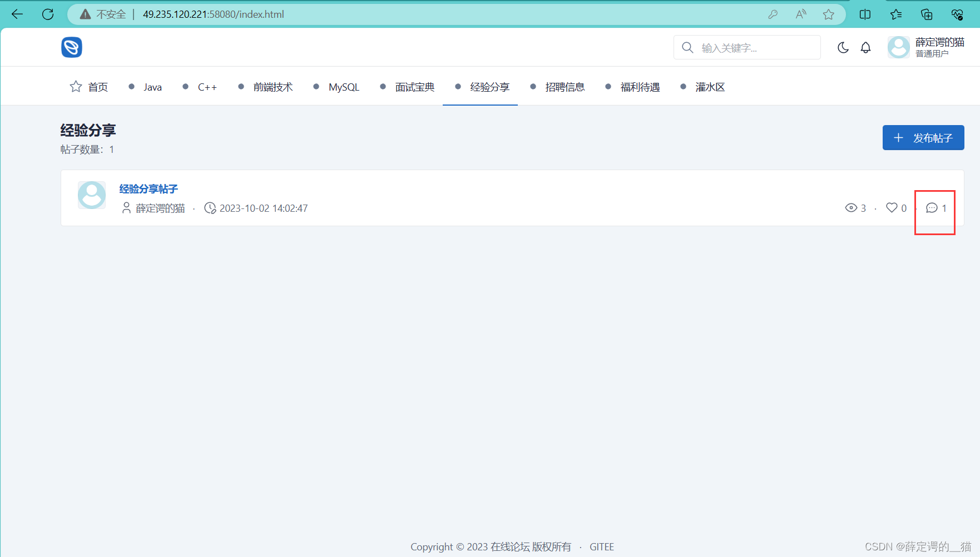Go to the 首页 tab
This screenshot has height=557, width=980.
pyautogui.click(x=89, y=87)
